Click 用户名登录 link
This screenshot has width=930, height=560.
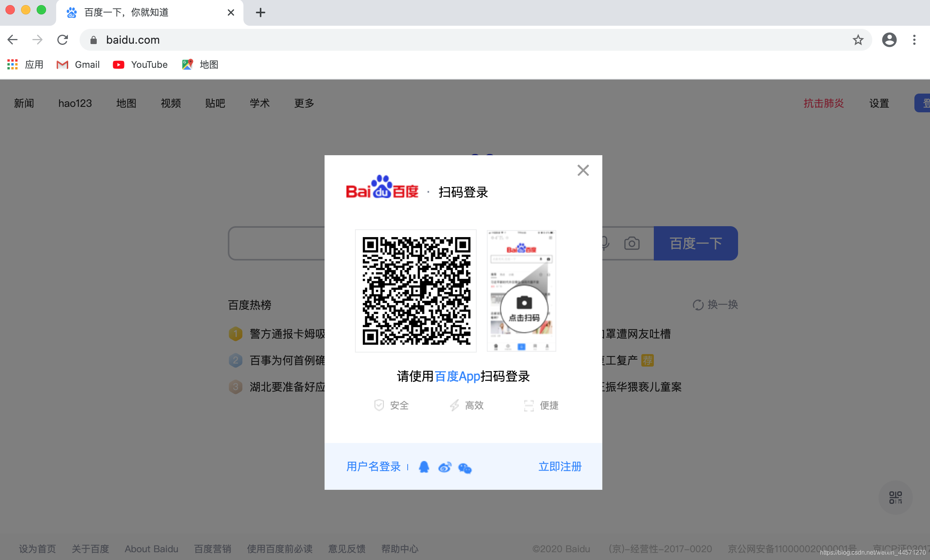click(373, 466)
